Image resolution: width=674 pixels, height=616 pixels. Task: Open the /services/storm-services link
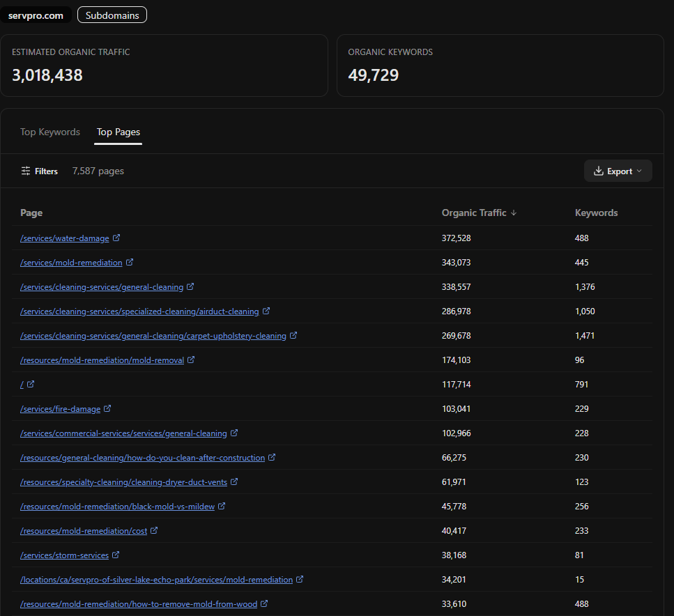click(65, 555)
